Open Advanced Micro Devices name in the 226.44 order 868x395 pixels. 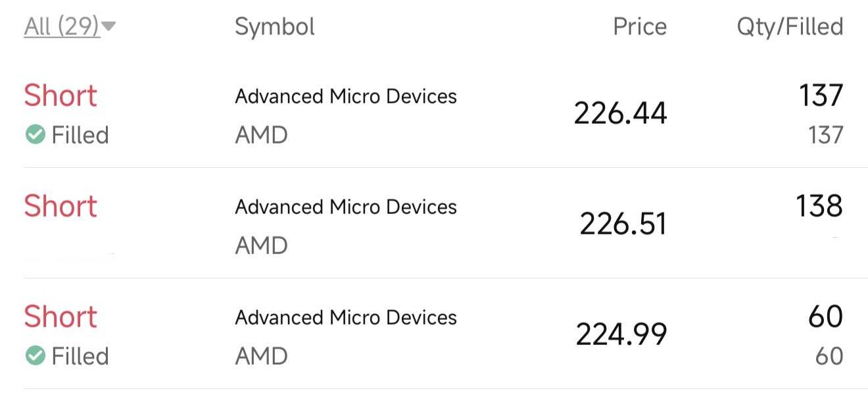tap(346, 97)
